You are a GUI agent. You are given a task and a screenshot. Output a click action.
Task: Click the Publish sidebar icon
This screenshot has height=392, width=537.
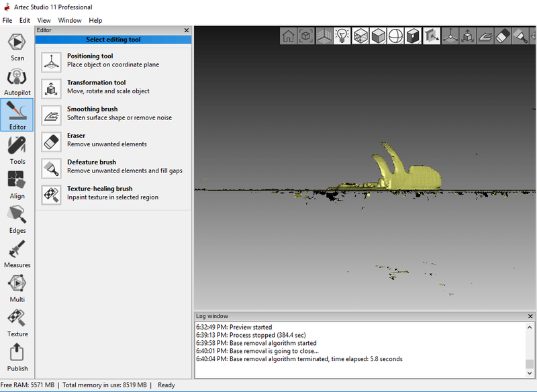[17, 356]
